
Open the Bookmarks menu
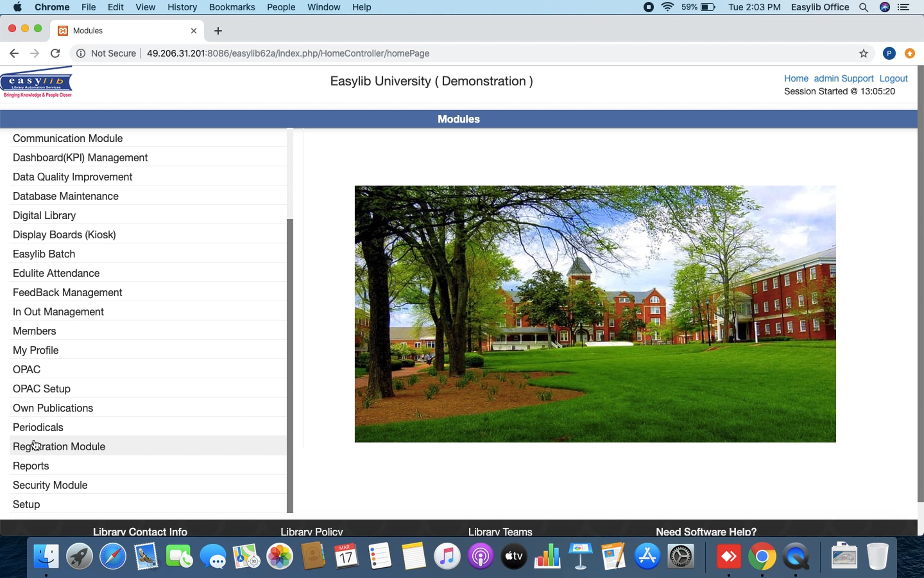point(232,7)
